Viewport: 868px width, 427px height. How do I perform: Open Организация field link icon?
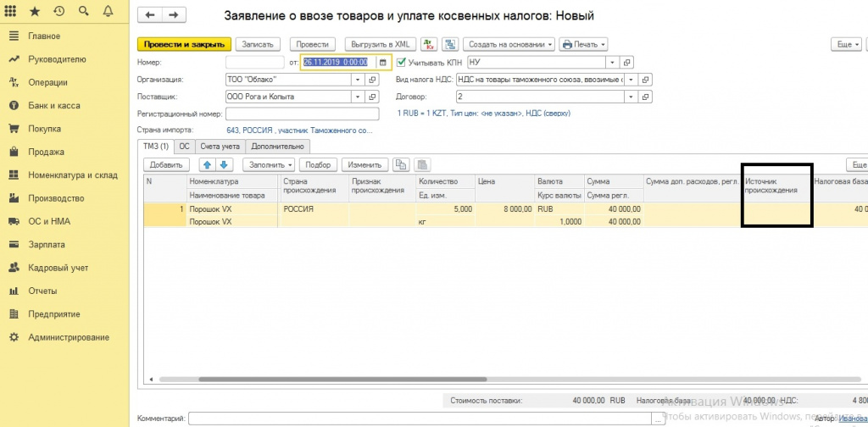(372, 80)
